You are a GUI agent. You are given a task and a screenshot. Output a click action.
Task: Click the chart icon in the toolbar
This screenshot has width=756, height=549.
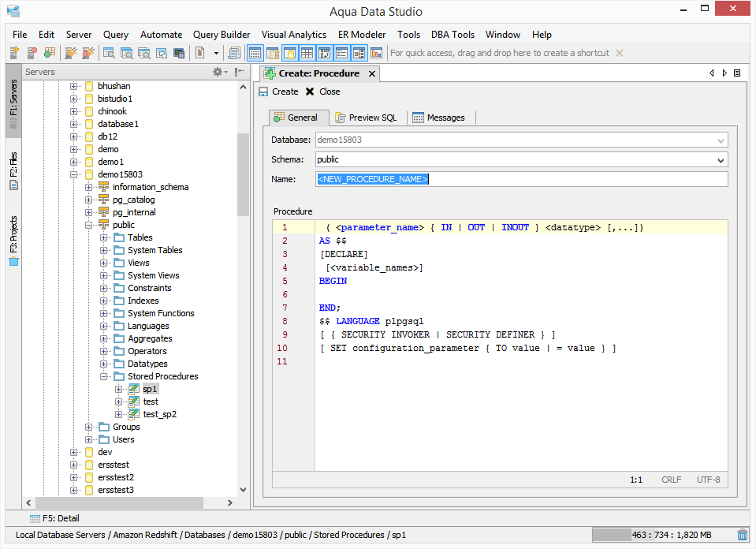coord(376,53)
